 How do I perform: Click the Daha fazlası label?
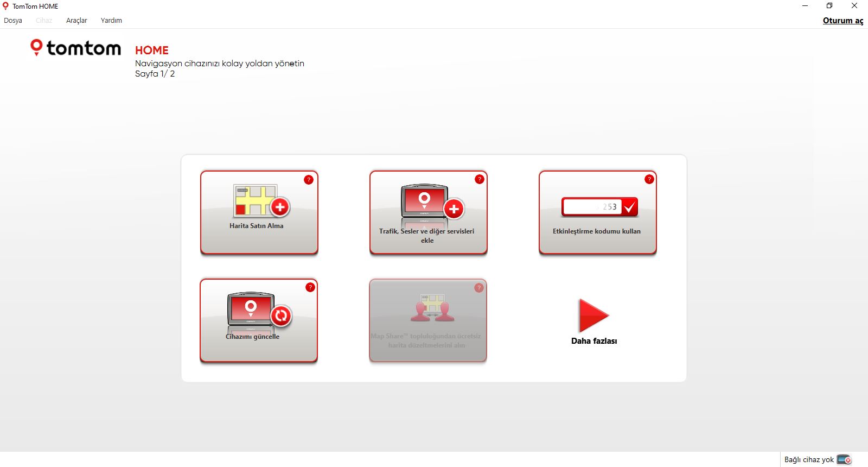coord(594,341)
